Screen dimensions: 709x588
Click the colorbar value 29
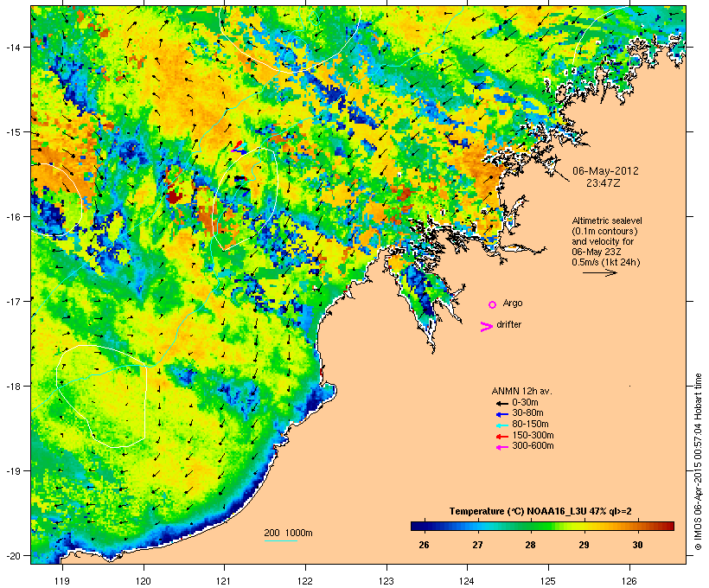pos(584,545)
